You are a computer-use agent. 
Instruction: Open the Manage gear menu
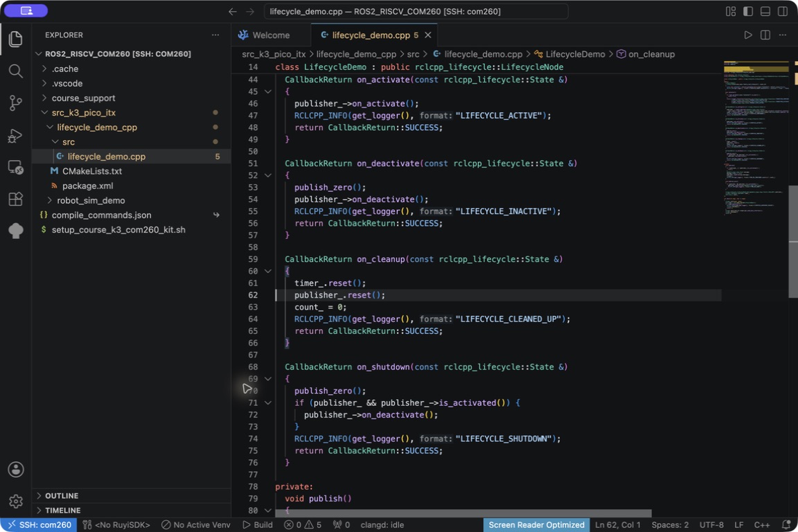pos(16,502)
